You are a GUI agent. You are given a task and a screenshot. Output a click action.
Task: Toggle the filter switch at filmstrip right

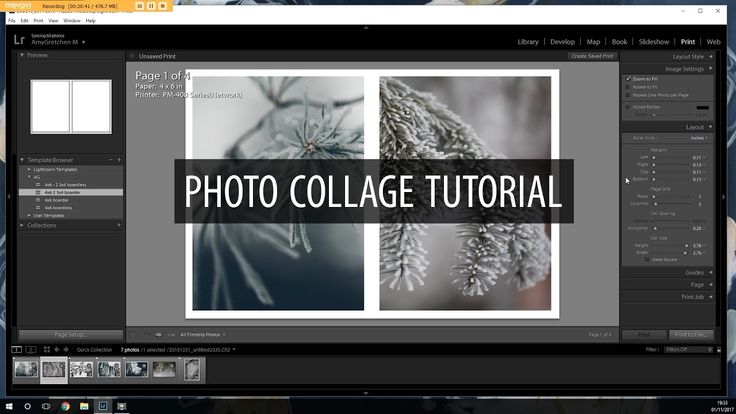click(x=719, y=350)
